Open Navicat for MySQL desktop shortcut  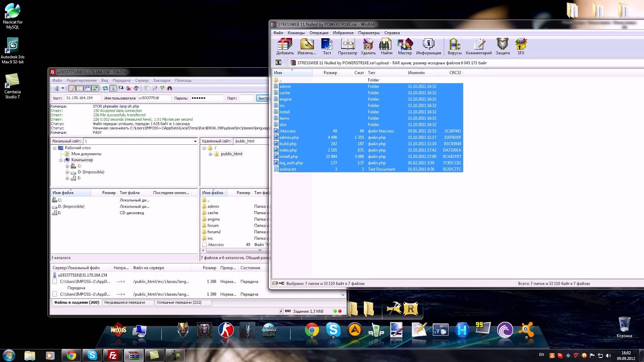[x=13, y=17]
